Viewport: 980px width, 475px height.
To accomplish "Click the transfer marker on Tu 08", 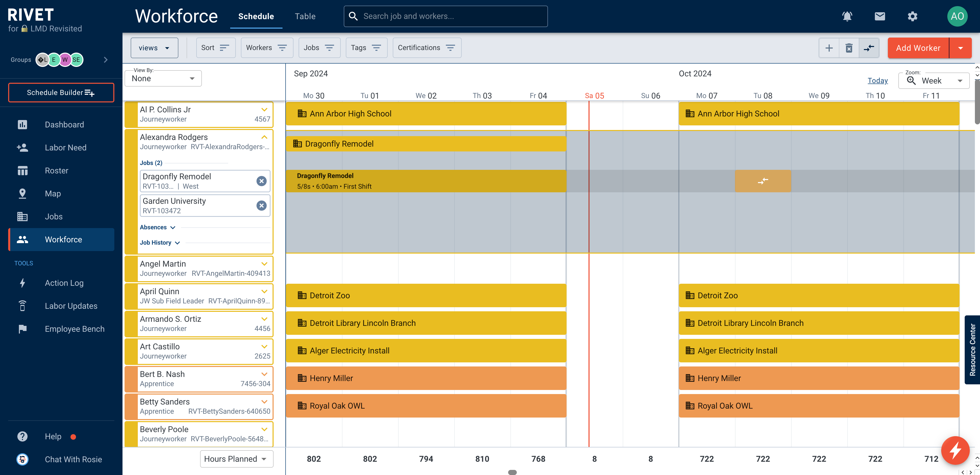I will click(763, 181).
